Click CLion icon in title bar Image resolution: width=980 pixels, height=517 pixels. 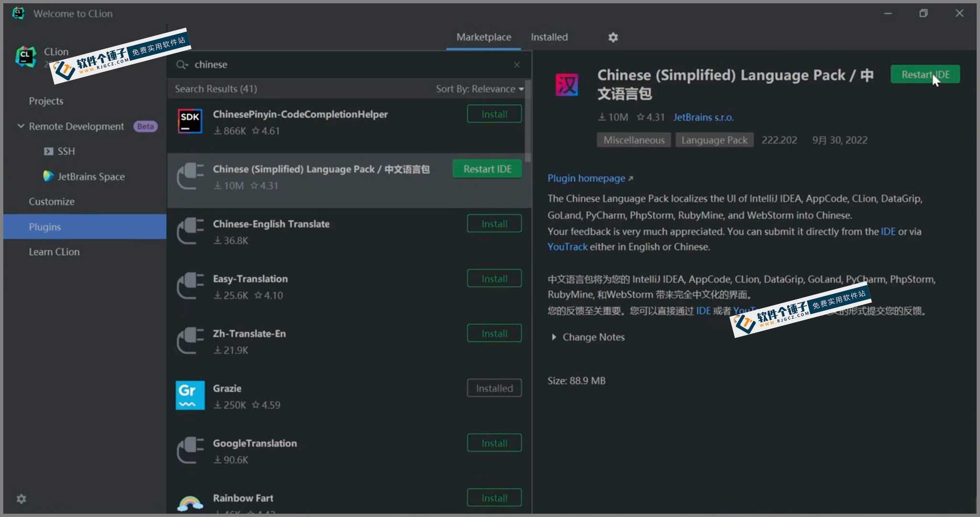coord(18,13)
